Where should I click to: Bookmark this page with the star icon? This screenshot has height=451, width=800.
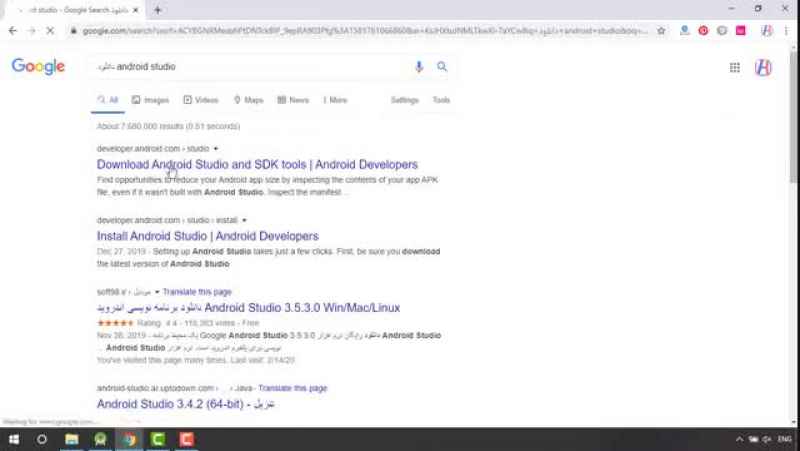coord(661,31)
